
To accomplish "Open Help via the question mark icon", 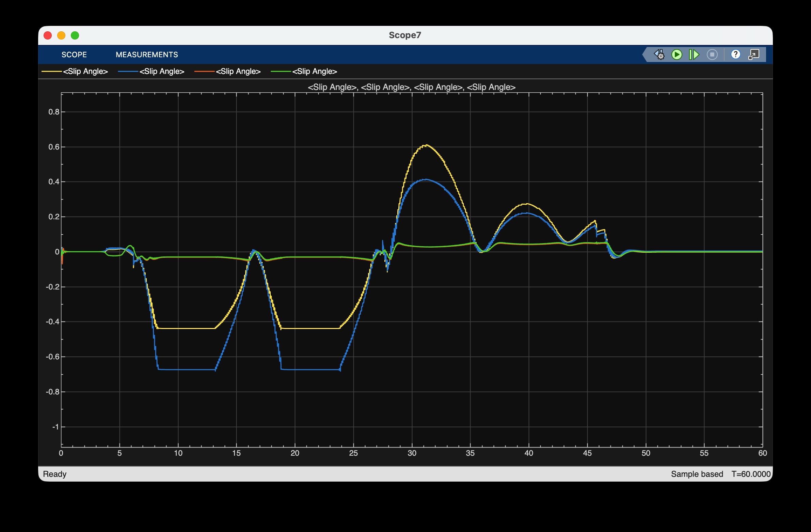I will pos(736,54).
